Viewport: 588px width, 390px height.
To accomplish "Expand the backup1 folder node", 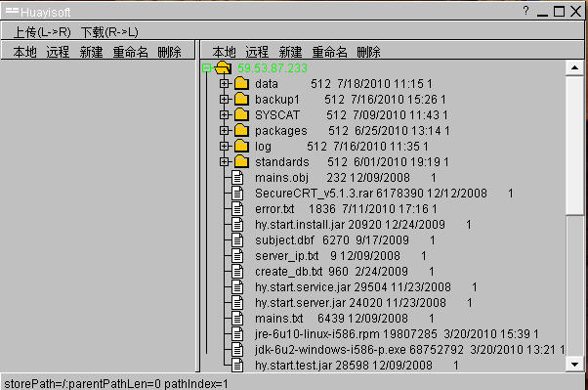I will (225, 100).
